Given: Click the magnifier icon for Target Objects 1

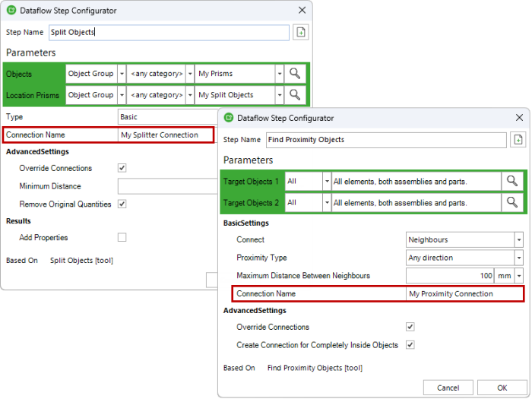Looking at the screenshot, I should coord(512,181).
